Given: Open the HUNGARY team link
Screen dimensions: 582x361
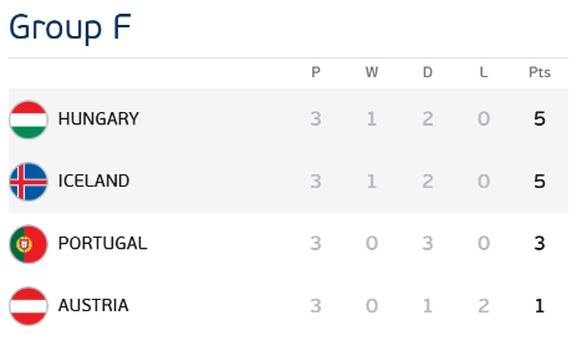Looking at the screenshot, I should 98,119.
